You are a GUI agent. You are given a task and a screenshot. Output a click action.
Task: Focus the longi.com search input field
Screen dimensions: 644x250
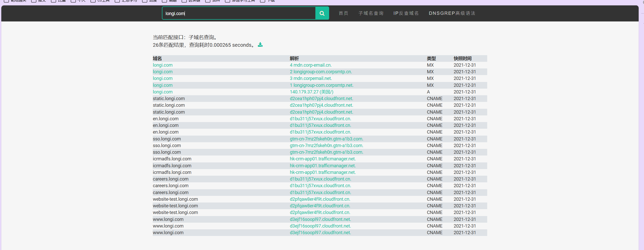(x=239, y=13)
